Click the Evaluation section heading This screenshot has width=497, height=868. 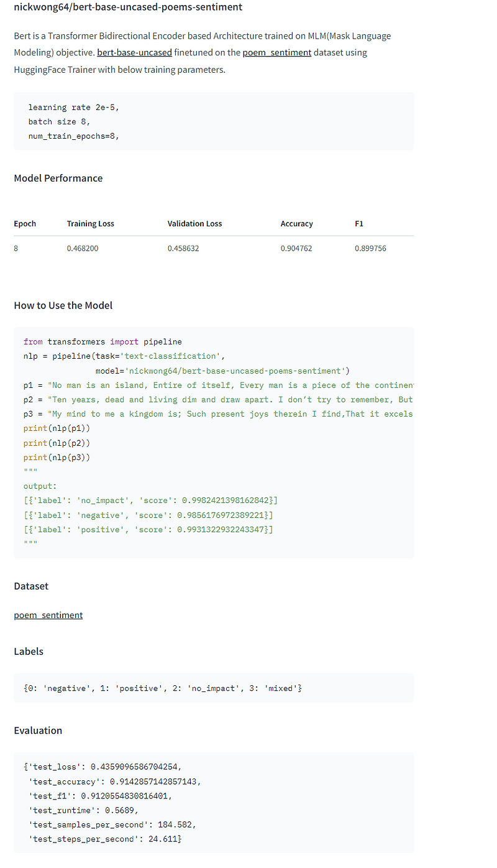pyautogui.click(x=38, y=730)
